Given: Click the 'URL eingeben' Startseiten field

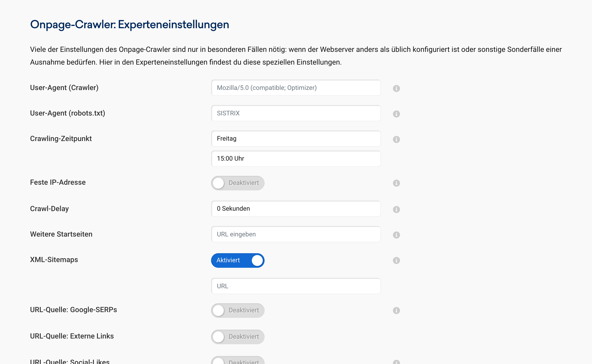Looking at the screenshot, I should click(x=296, y=234).
